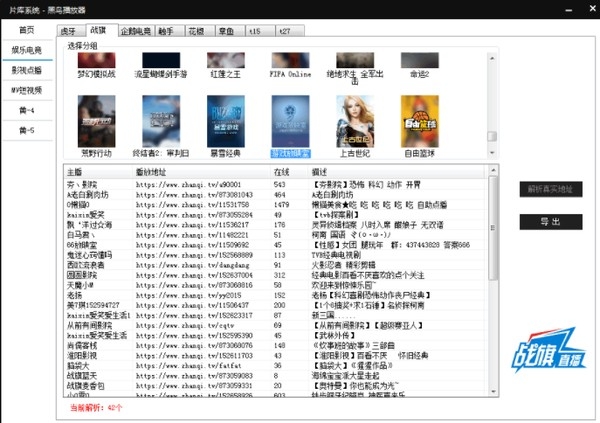Select 娱乐电竞 in the sidebar
The width and height of the screenshot is (600, 423).
27,50
